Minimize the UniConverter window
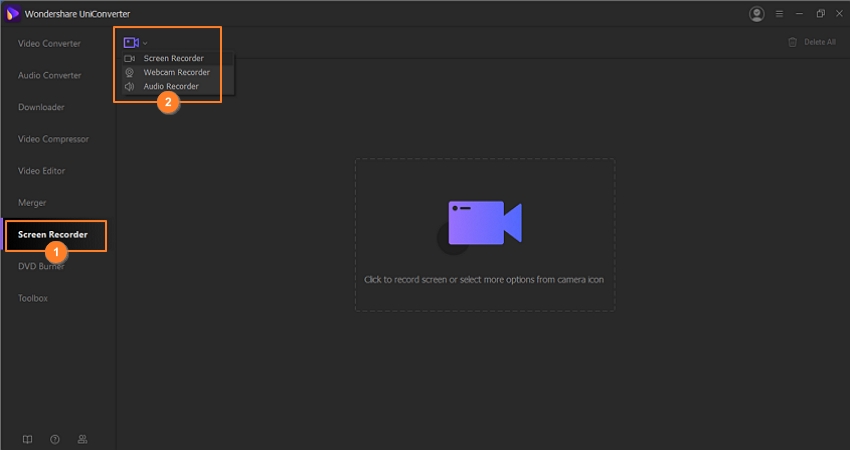850x450 pixels. coord(799,14)
